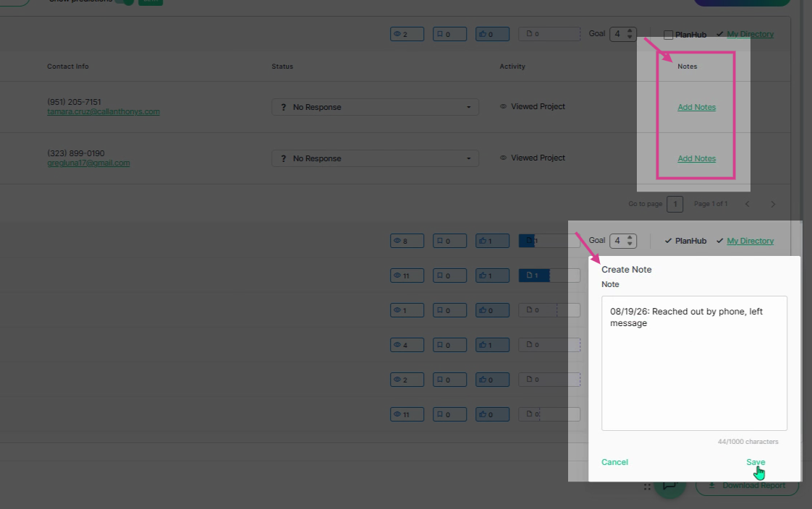Viewport: 812px width, 509px height.
Task: Save the note
Action: point(756,462)
